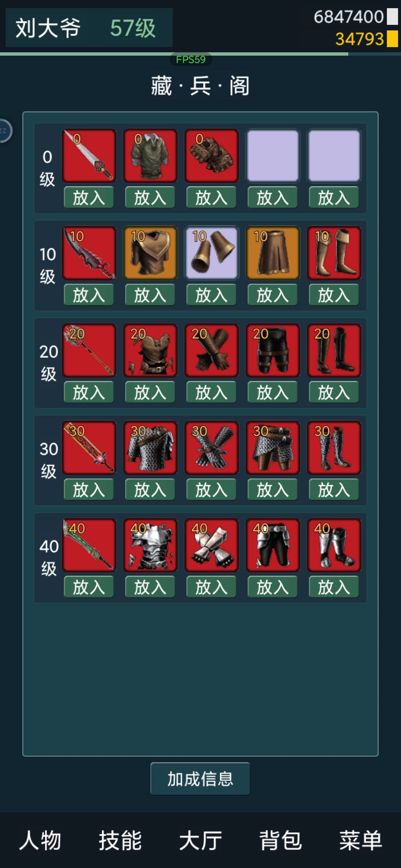The height and width of the screenshot is (868, 401).
Task: Tap the first empty slot in level 0 row
Action: [x=273, y=155]
